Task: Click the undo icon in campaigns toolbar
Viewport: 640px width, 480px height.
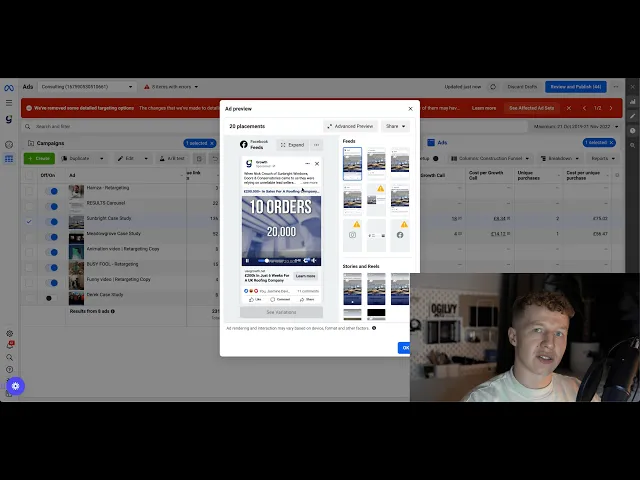Action: click(215, 159)
